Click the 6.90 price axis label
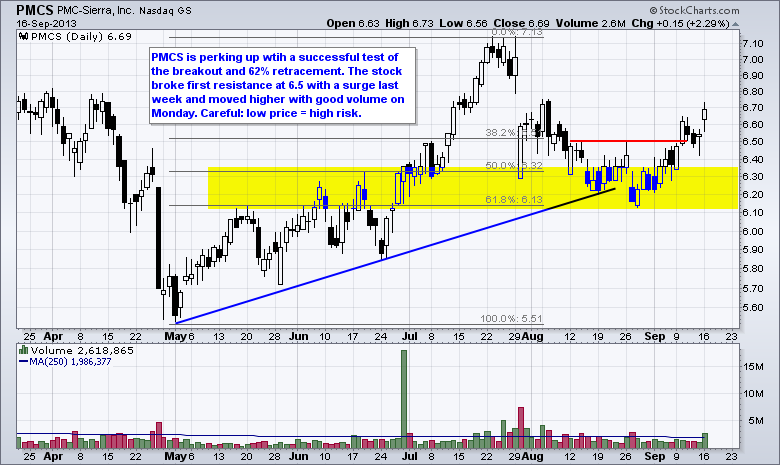The height and width of the screenshot is (465, 780). (x=753, y=76)
